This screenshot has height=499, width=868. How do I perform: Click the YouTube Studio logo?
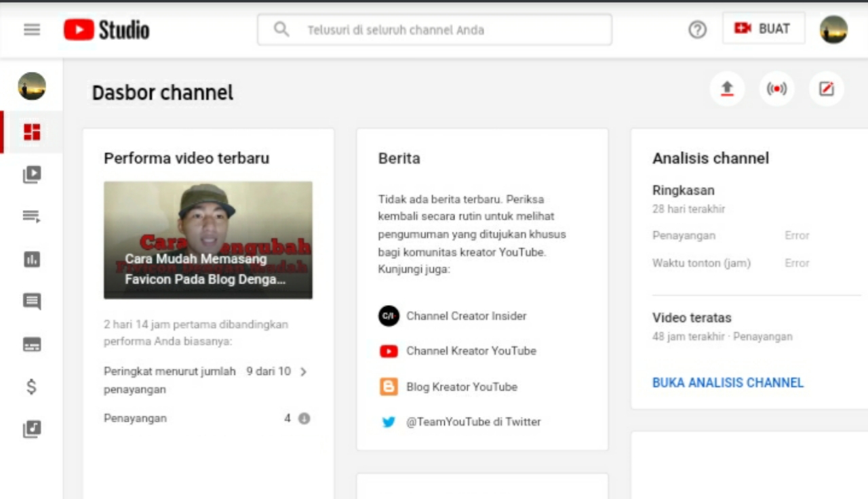click(x=106, y=30)
